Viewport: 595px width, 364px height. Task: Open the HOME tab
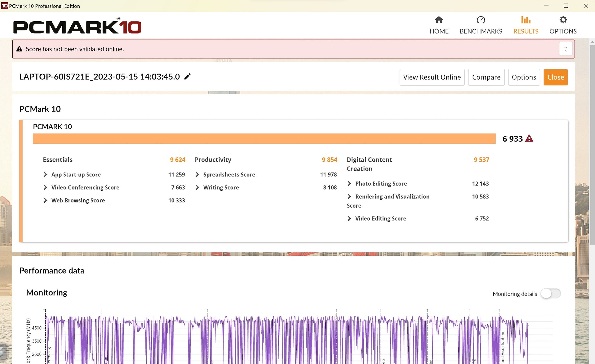pos(439,25)
